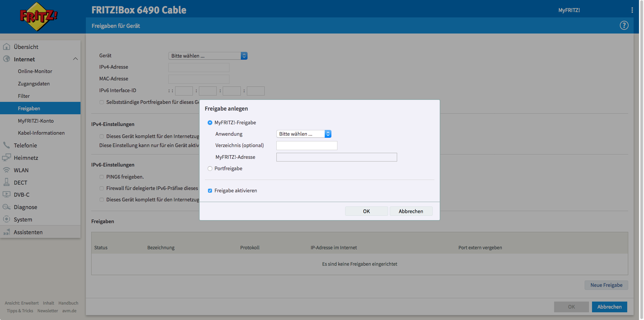The image size is (644, 320).
Task: Click the Telefonie phone icon
Action: (7, 145)
